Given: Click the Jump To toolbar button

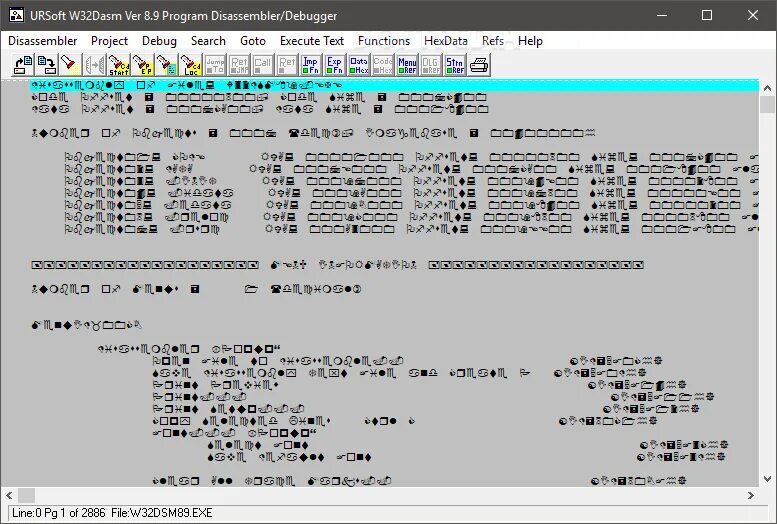Looking at the screenshot, I should (215, 65).
